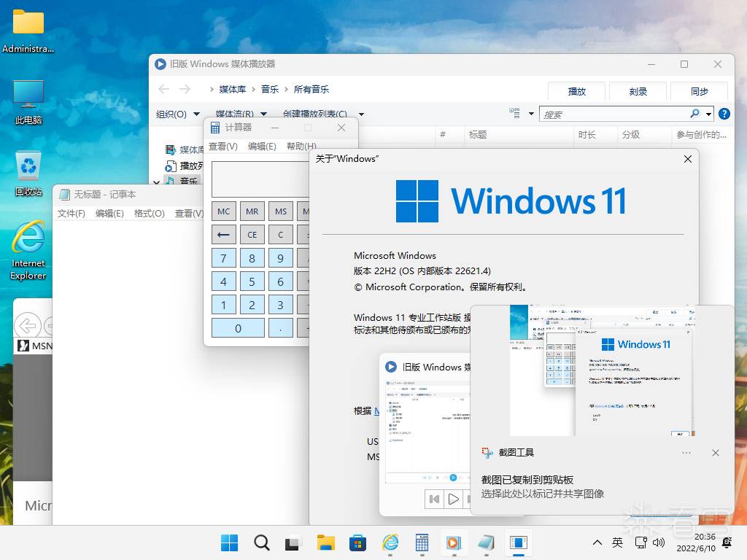Select Playlists item in Media Player tree
Image resolution: width=747 pixels, height=560 pixels.
185,166
